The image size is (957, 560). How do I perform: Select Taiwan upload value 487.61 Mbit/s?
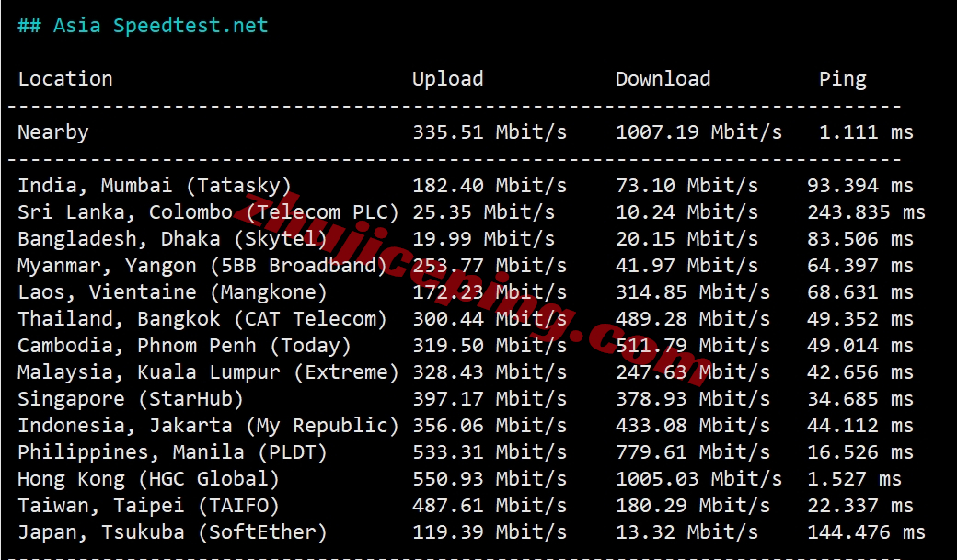pyautogui.click(x=490, y=506)
